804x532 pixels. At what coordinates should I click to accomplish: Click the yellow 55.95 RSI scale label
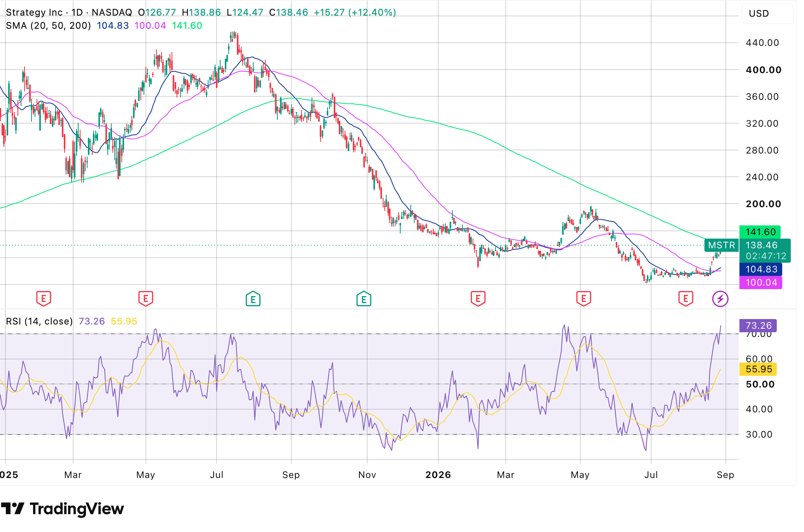coord(758,369)
